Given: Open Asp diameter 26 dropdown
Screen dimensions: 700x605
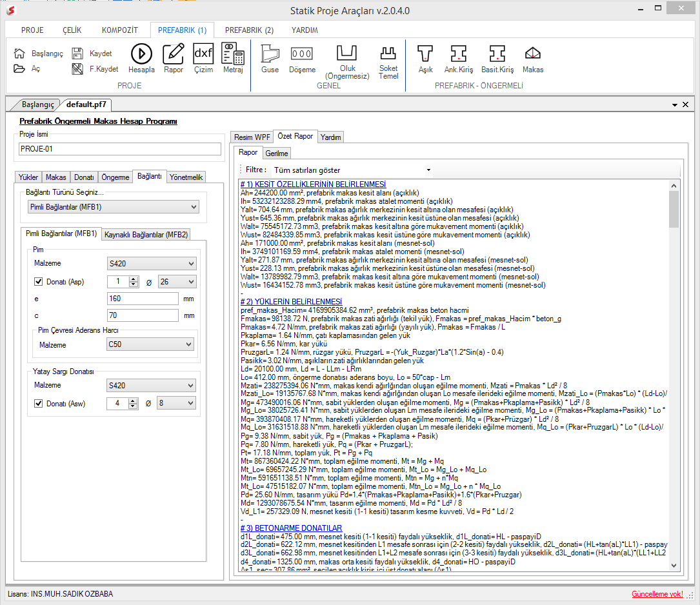Looking at the screenshot, I should click(177, 281).
